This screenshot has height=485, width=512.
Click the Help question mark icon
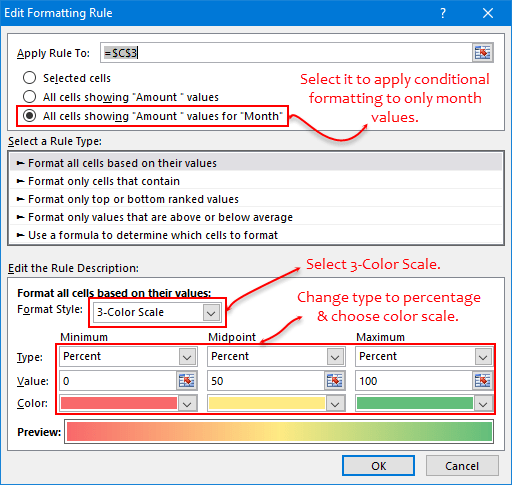tap(443, 13)
